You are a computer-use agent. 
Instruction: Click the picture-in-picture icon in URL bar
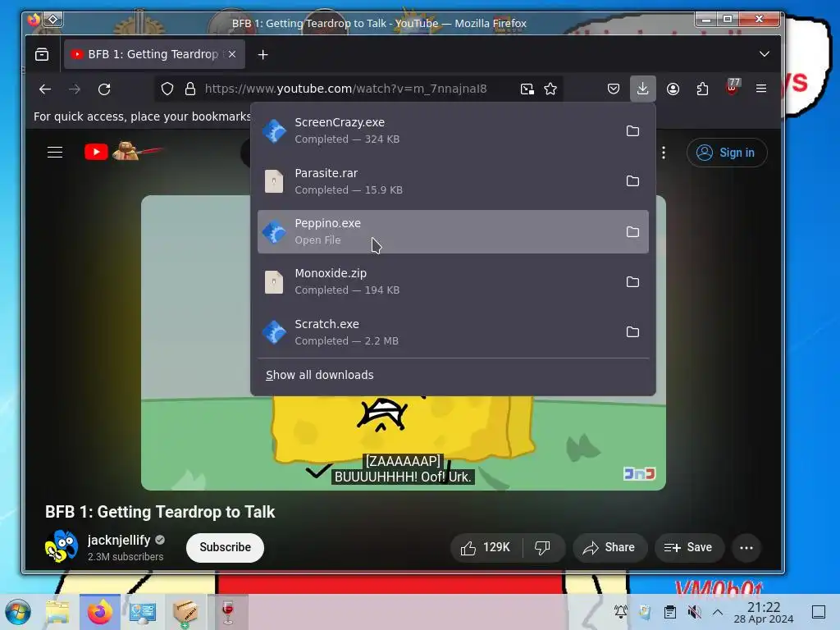tap(527, 89)
